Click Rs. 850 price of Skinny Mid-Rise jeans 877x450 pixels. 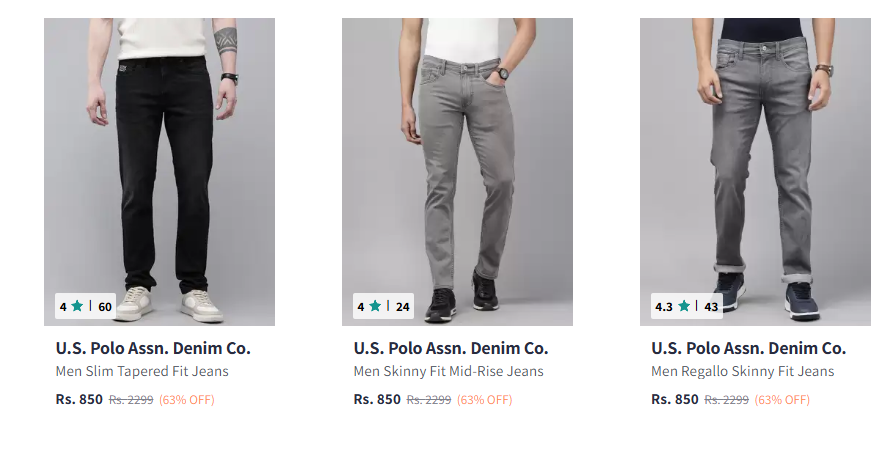[x=377, y=399]
